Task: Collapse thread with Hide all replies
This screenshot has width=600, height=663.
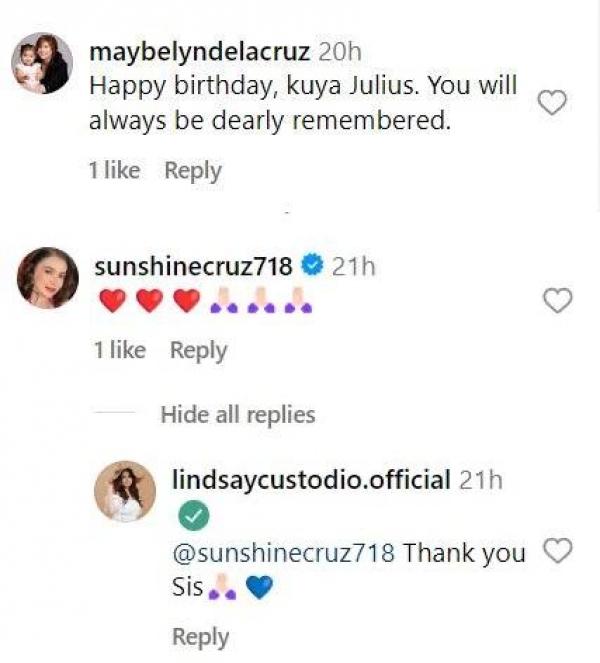Action: pos(237,414)
